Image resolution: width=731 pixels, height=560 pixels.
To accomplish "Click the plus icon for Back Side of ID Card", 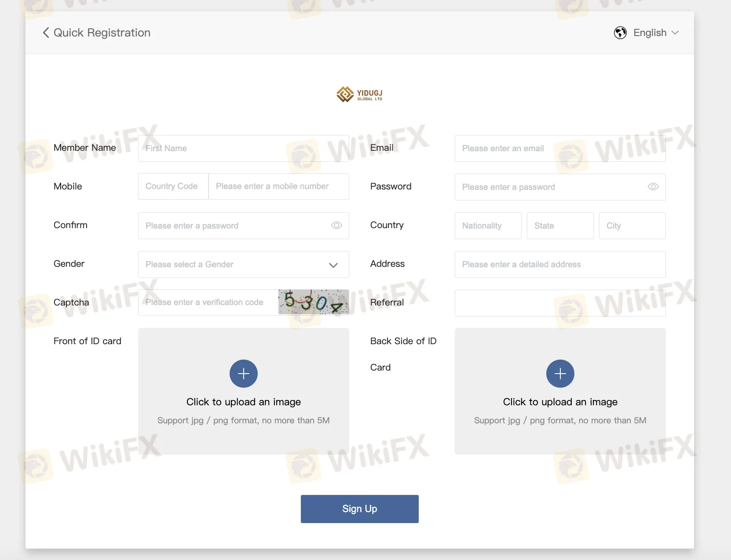I will pyautogui.click(x=560, y=374).
